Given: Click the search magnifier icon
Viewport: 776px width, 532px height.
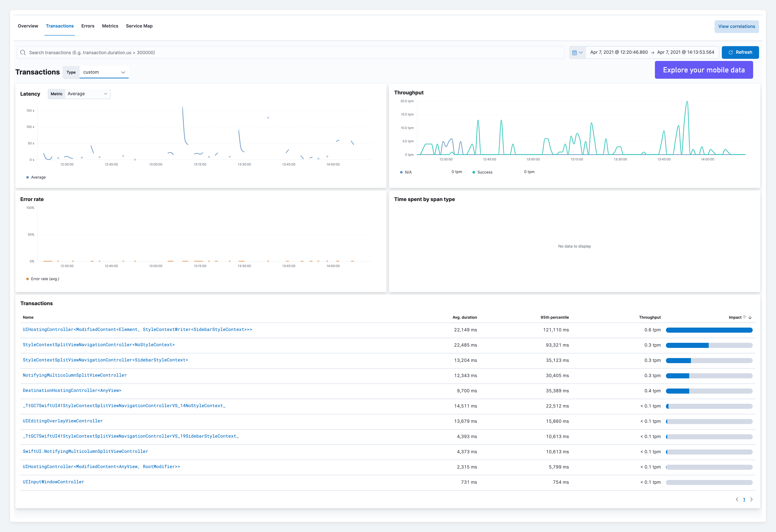Looking at the screenshot, I should coord(23,52).
